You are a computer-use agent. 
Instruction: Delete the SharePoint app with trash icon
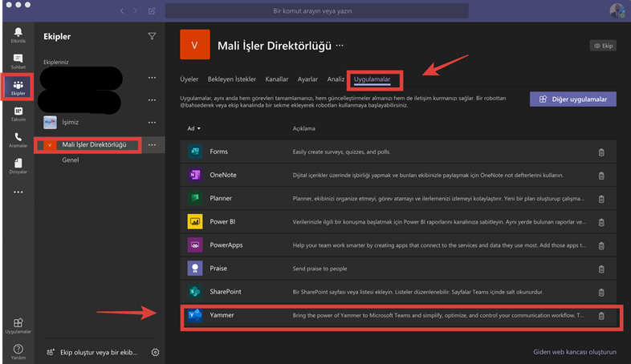click(x=601, y=292)
